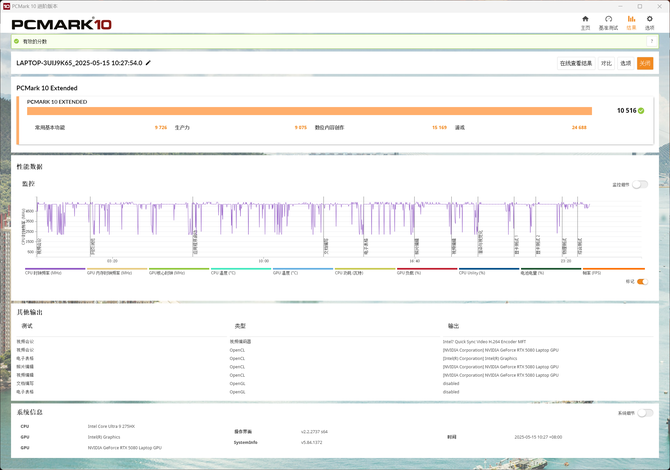Click the 输出 column header
670x470 pixels.
tap(453, 326)
